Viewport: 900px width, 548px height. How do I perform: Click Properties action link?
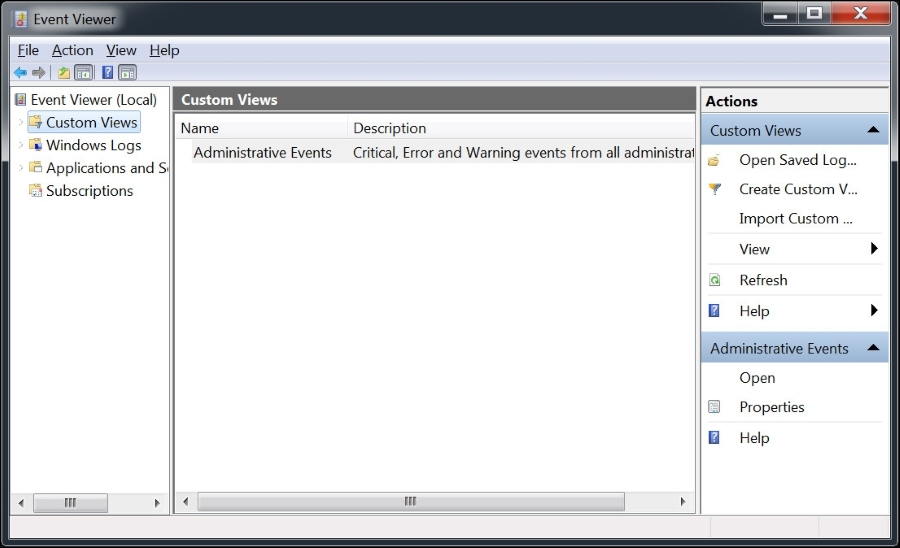click(772, 407)
